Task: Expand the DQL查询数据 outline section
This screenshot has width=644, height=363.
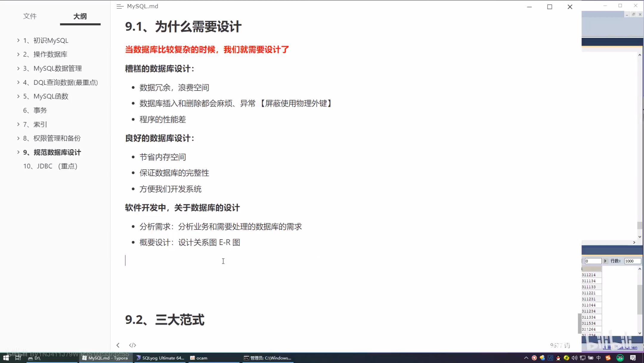Action: (x=18, y=82)
